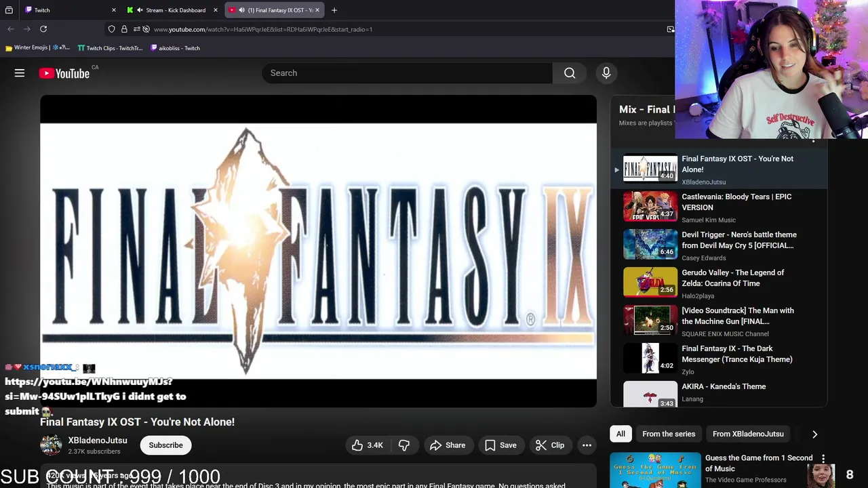Select the From XBladenoJutsu chip
The height and width of the screenshot is (488, 868).
748,434
